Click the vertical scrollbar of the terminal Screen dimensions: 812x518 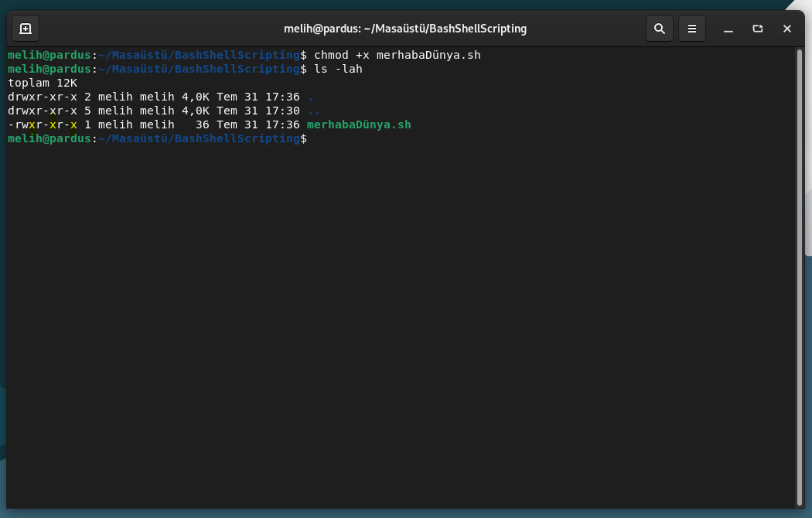coord(799,277)
